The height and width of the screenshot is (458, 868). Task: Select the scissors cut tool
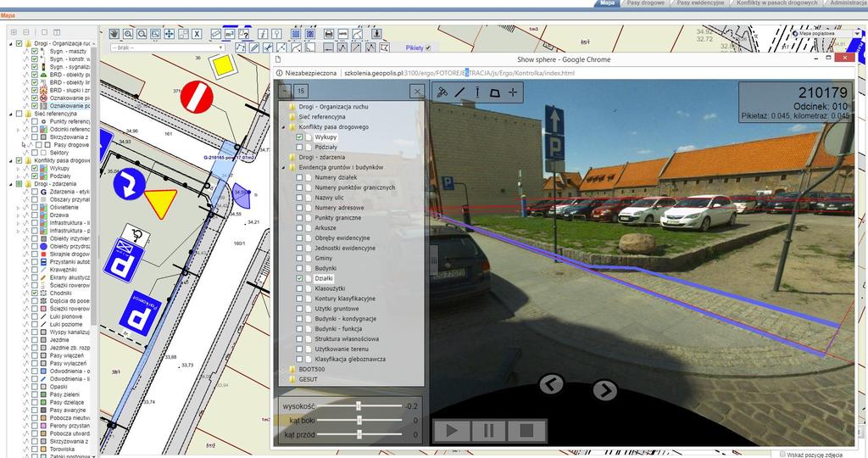coord(268,48)
